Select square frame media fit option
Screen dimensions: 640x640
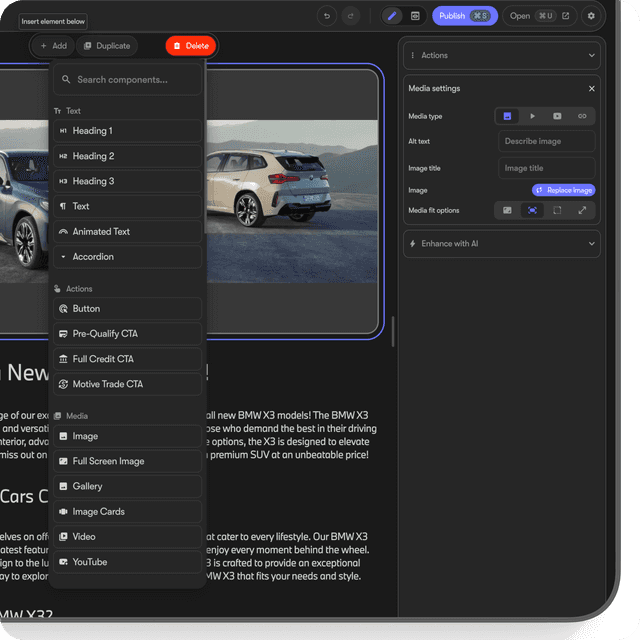[557, 211]
